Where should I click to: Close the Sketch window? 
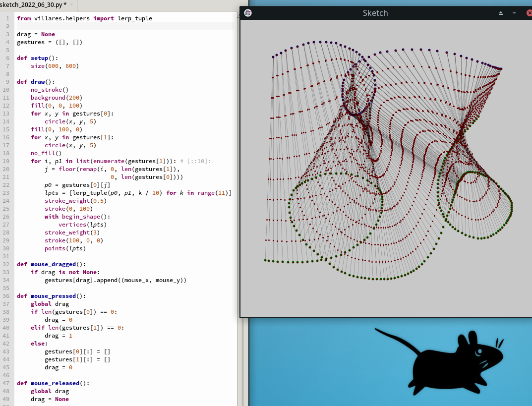529,13
